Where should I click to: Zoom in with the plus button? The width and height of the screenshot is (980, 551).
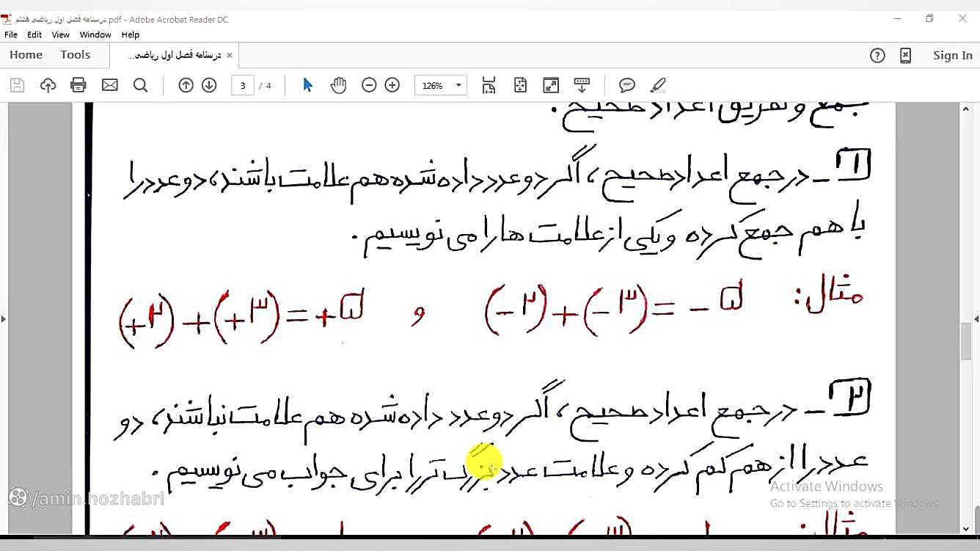point(392,85)
